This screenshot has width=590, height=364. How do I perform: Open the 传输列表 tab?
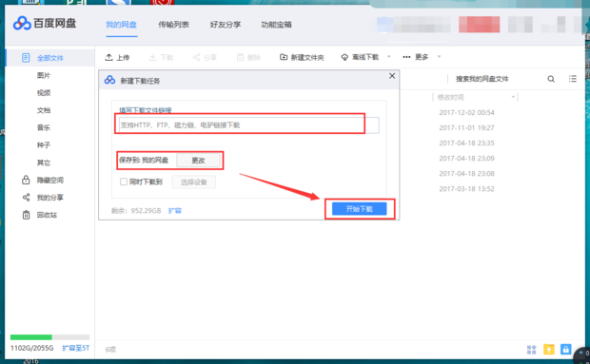point(173,25)
